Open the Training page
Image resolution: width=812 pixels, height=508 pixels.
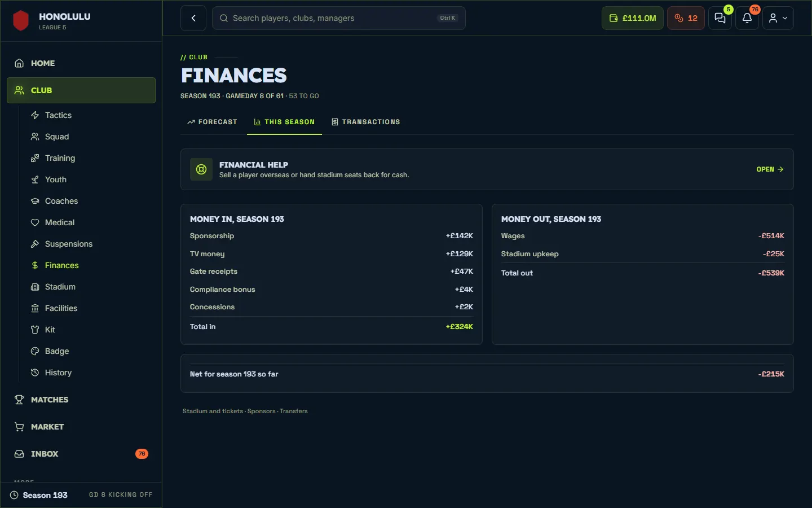tap(90, 158)
